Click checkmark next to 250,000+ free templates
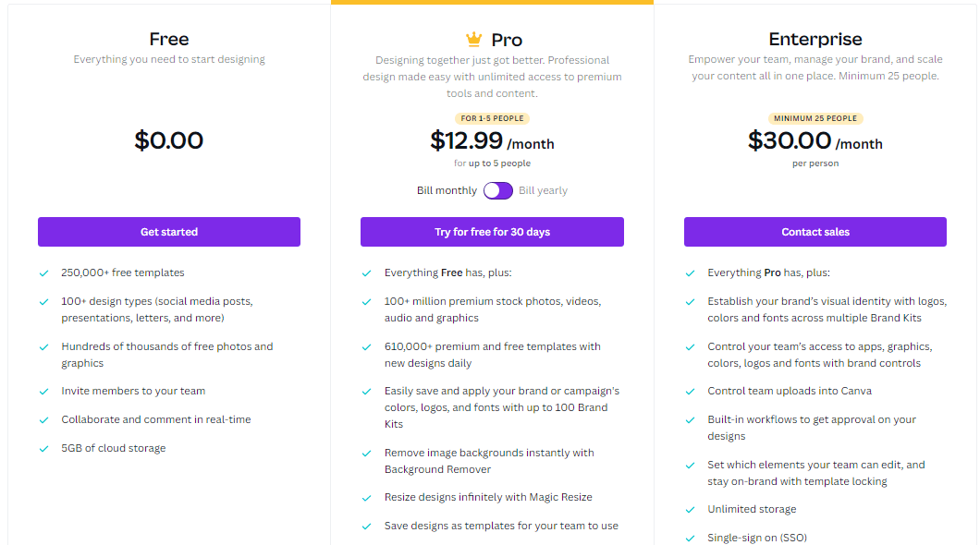This screenshot has height=545, width=980. click(43, 273)
